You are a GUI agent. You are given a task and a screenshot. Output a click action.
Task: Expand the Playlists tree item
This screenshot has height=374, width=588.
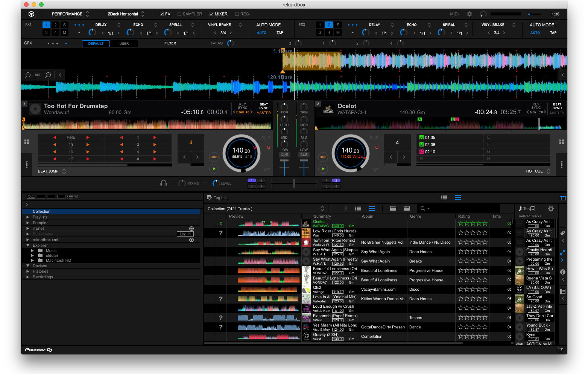click(28, 217)
